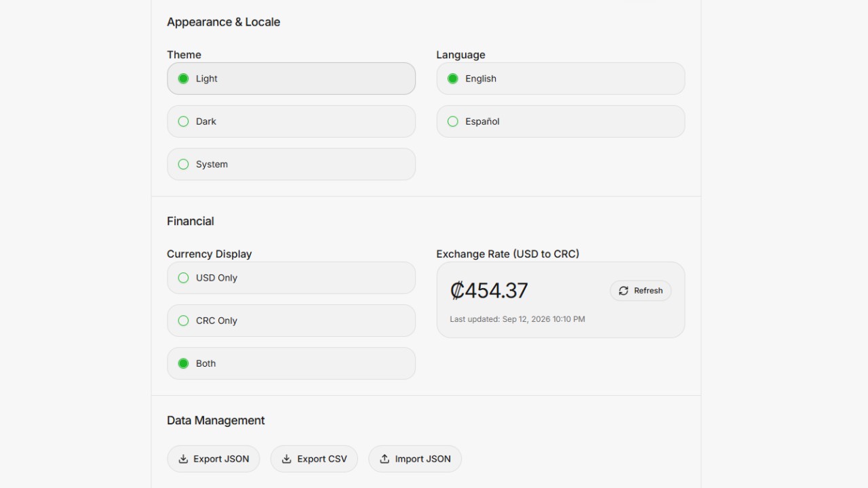The height and width of the screenshot is (488, 868).
Task: Click the refresh arrows icon beside Refresh
Action: click(x=623, y=291)
